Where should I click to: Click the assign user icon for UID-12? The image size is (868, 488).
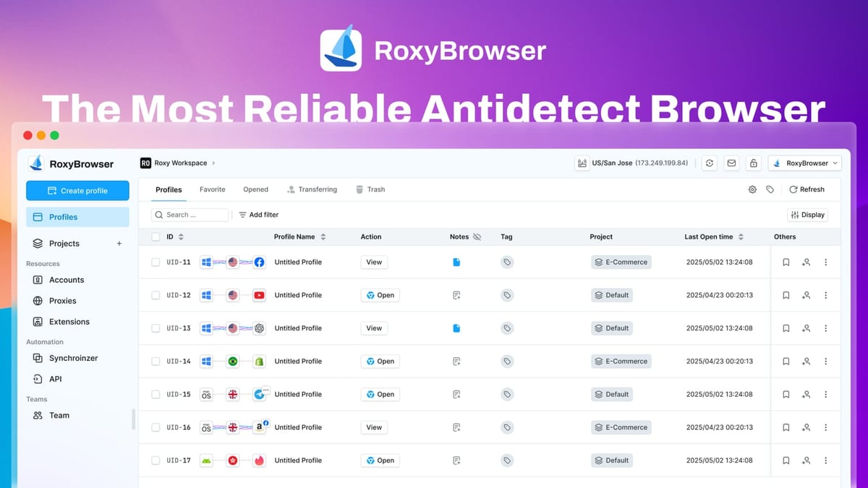tap(806, 295)
